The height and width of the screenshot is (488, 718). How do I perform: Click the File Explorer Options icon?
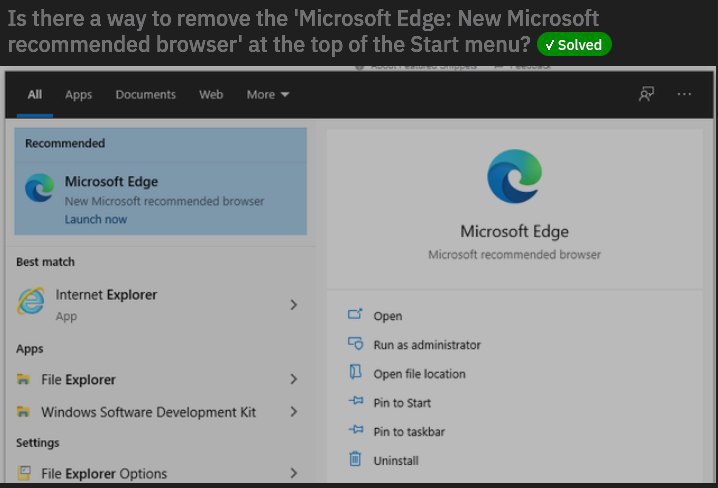[24, 473]
